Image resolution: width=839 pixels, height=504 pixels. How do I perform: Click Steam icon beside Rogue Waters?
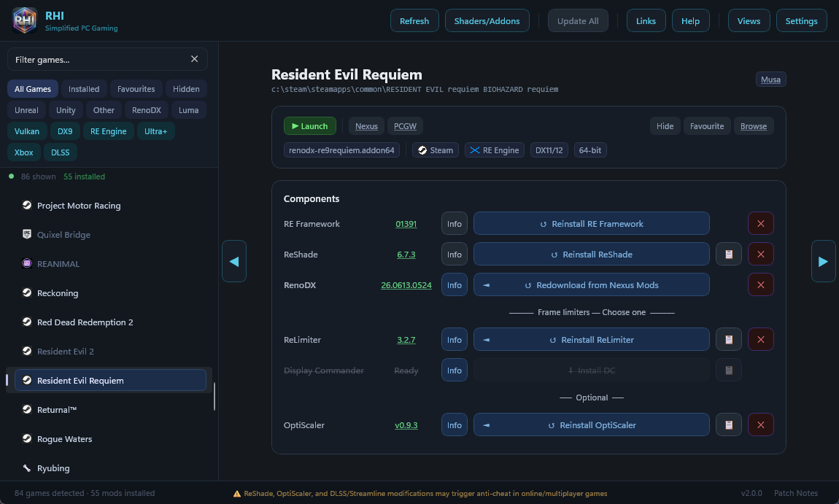point(27,438)
